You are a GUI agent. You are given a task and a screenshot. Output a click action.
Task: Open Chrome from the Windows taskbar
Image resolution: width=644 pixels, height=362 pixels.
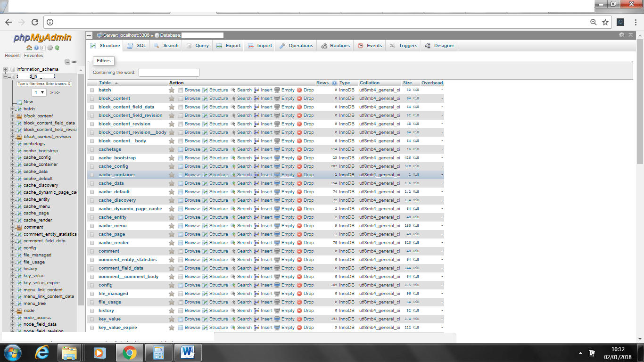pos(130,352)
